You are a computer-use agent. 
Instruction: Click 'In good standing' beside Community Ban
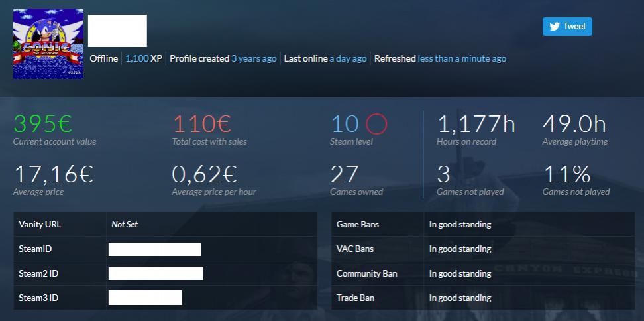460,273
